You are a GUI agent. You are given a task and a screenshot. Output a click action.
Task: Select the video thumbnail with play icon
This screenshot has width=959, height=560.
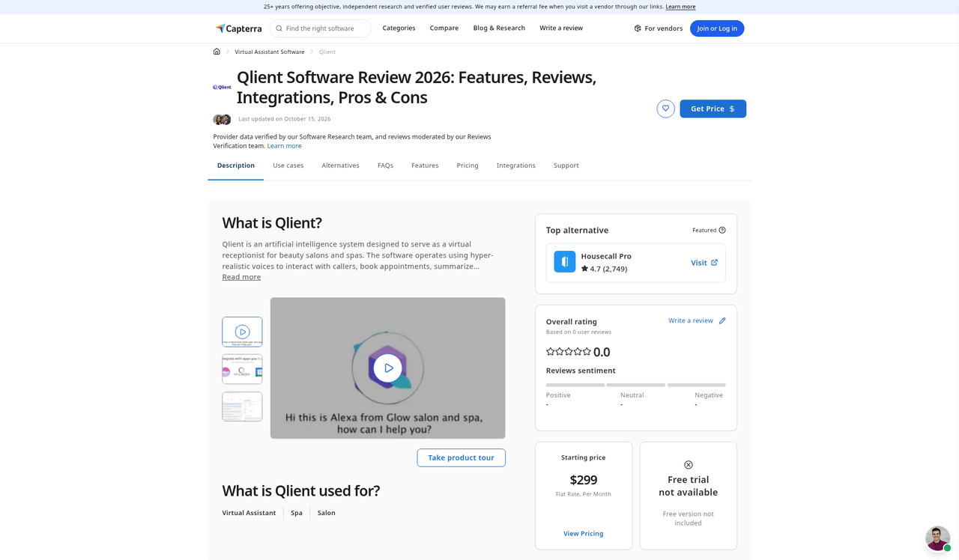[242, 332]
